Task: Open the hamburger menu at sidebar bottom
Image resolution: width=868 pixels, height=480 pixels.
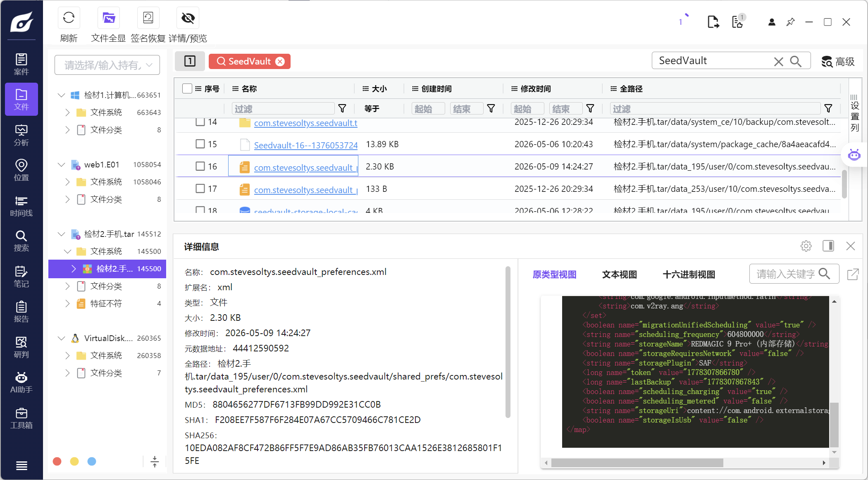Action: [21, 466]
